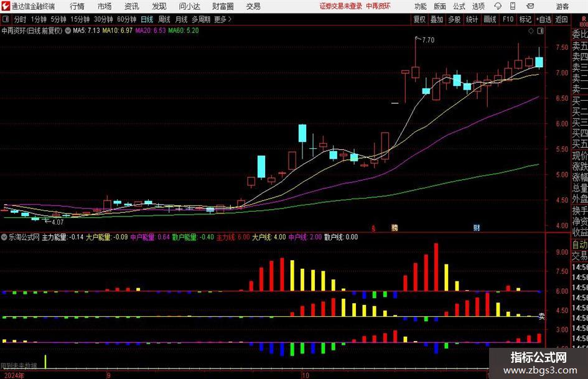Open the 交易 menu
Image resolution: width=588 pixels, height=379 pixels.
[253, 6]
